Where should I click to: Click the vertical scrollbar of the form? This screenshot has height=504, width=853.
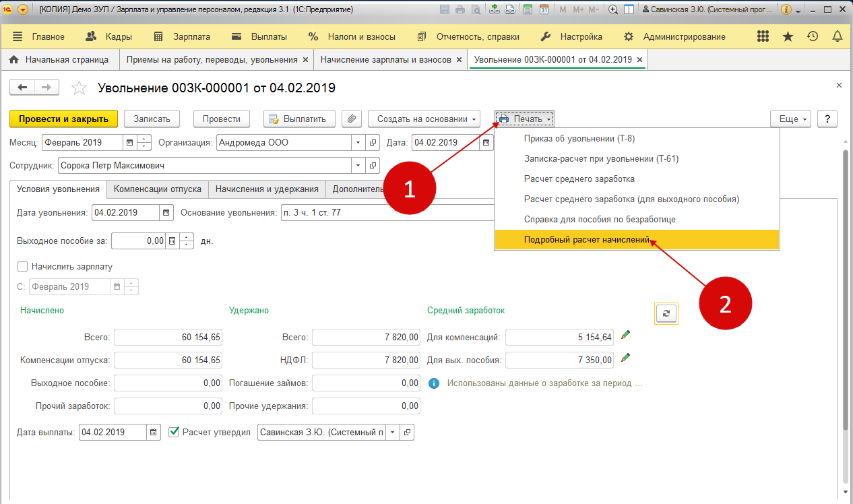pos(846,290)
